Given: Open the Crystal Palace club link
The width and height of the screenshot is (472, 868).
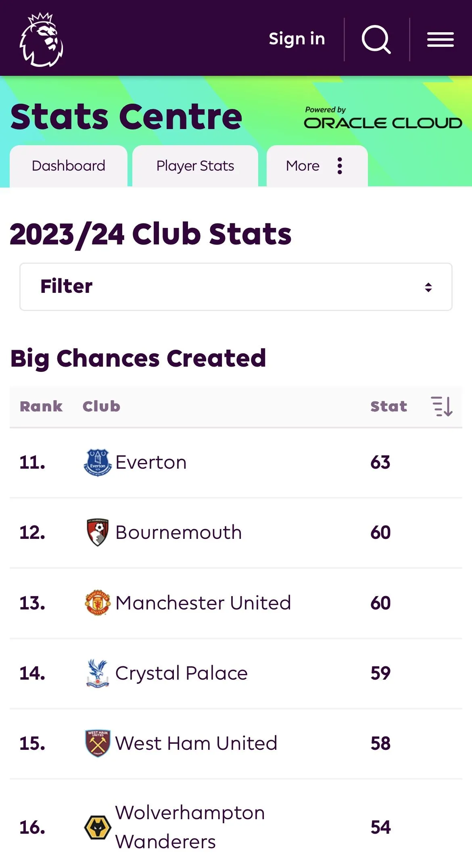Looking at the screenshot, I should tap(181, 673).
